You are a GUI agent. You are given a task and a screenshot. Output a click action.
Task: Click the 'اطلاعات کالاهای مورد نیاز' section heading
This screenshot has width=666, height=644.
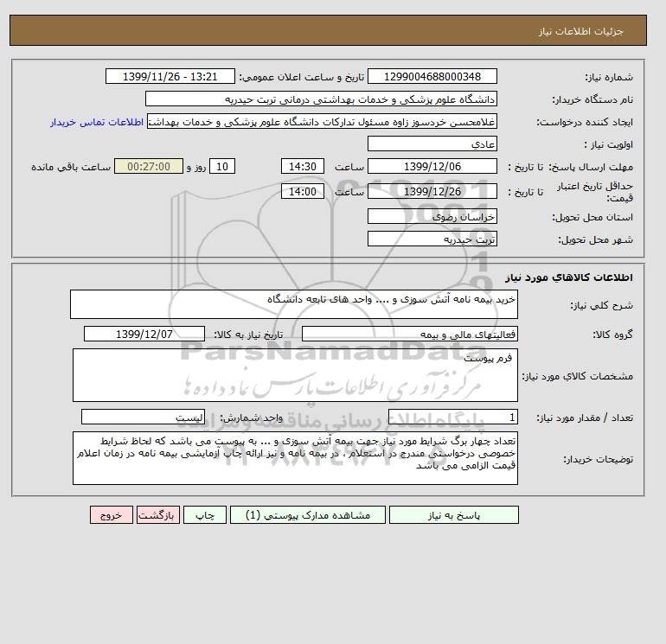pyautogui.click(x=569, y=277)
